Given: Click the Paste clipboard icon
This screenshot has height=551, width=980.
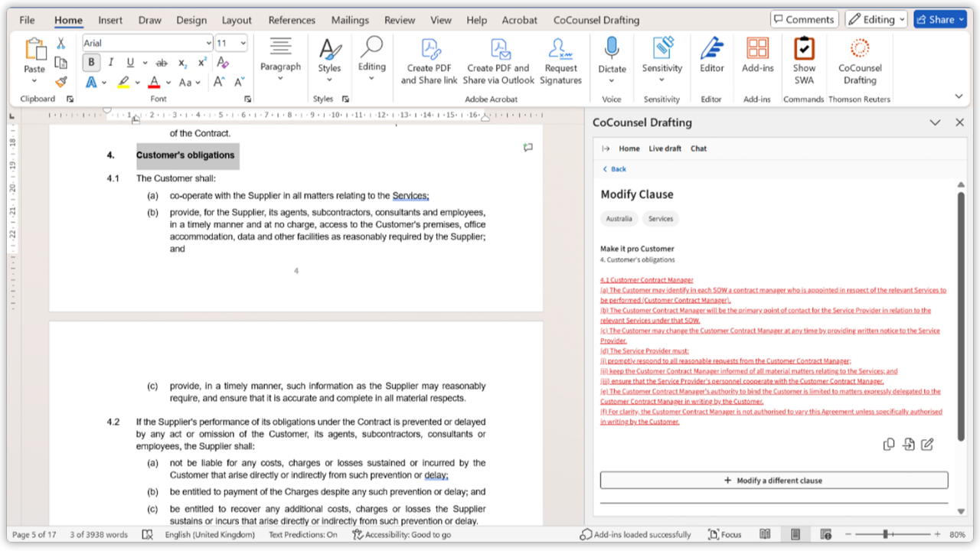Looking at the screenshot, I should (34, 49).
